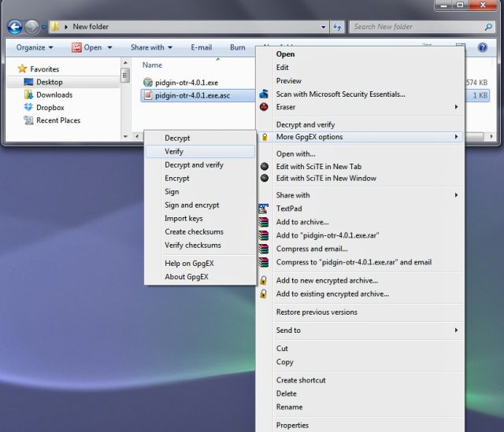Click the WinRAR icon beside Add to archive
Viewport: 504px width, 432px height.
(263, 222)
